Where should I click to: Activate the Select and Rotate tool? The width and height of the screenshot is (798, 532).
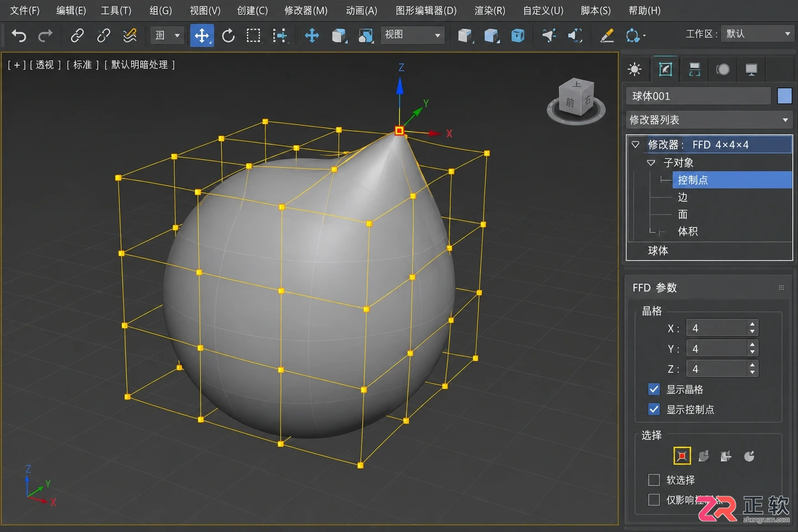tap(228, 36)
